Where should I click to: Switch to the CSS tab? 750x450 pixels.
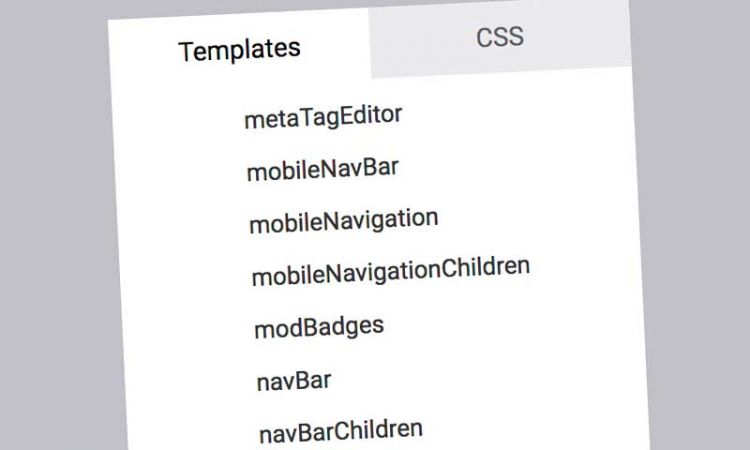point(500,38)
